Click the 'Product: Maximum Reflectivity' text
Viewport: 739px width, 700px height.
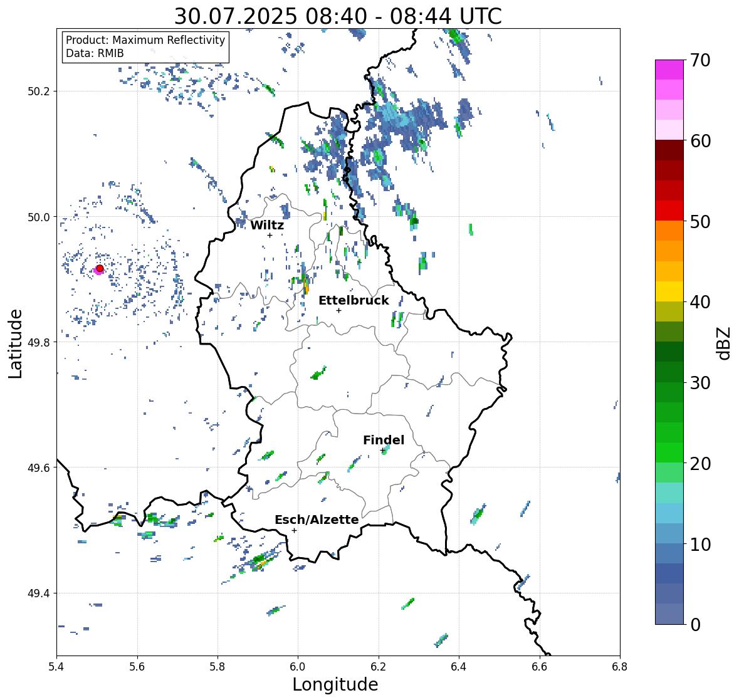click(145, 40)
